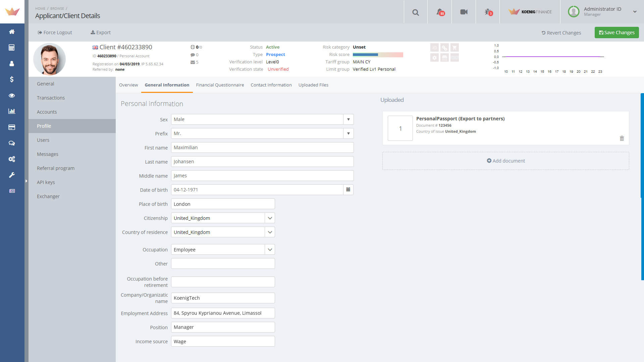This screenshot has width=644, height=362.
Task: Click the faded double gears action icon
Action: (444, 48)
